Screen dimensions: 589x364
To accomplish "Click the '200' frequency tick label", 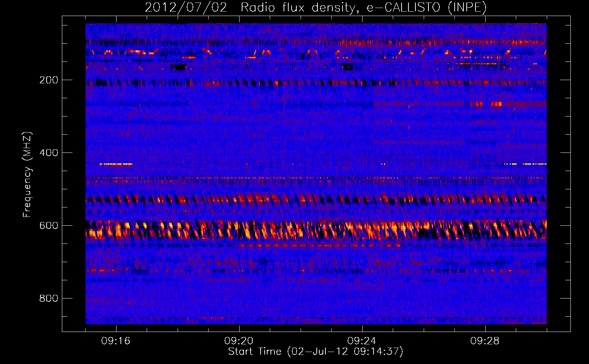I will click(x=49, y=80).
